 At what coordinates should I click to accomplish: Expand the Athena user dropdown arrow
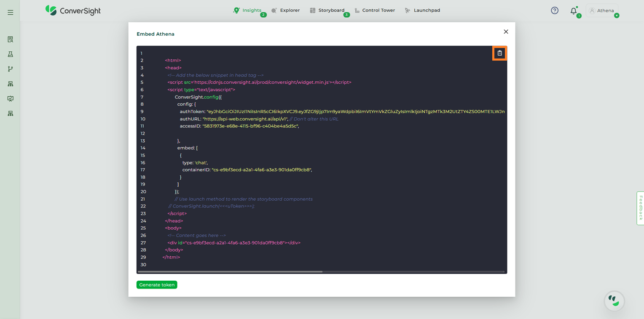[617, 16]
